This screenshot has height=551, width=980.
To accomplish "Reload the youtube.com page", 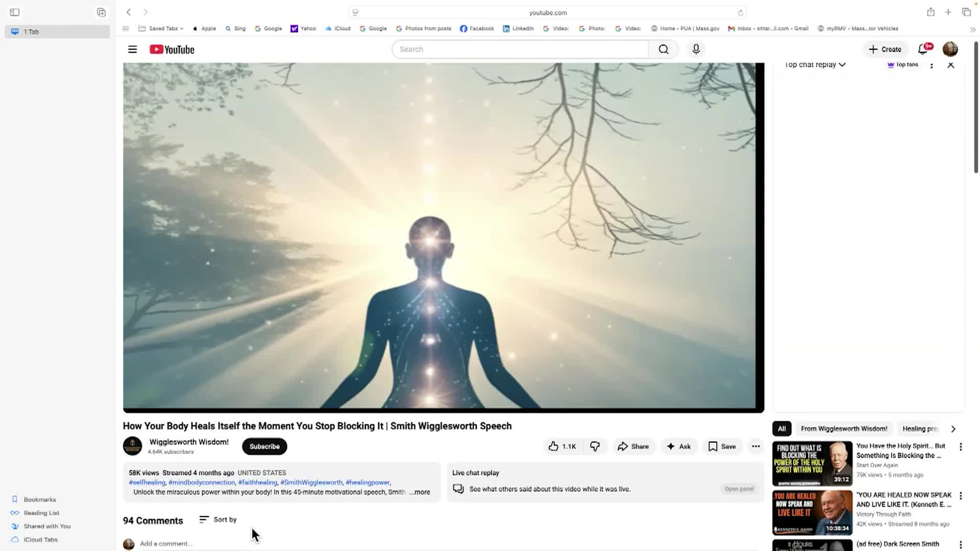I will pyautogui.click(x=740, y=13).
